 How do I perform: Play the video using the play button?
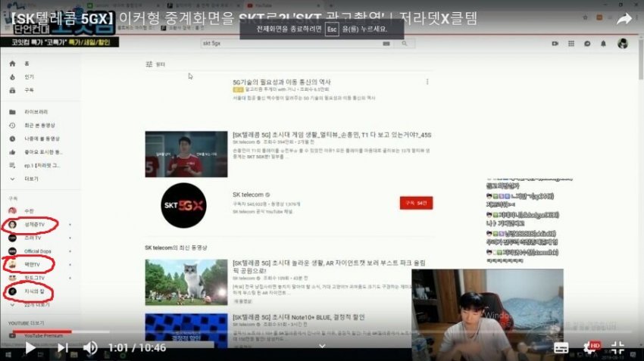tap(30, 348)
